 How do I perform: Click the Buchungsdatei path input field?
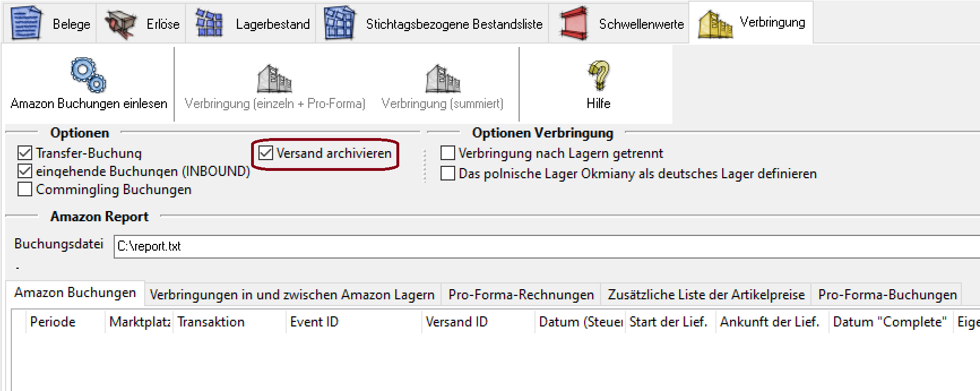pos(543,247)
